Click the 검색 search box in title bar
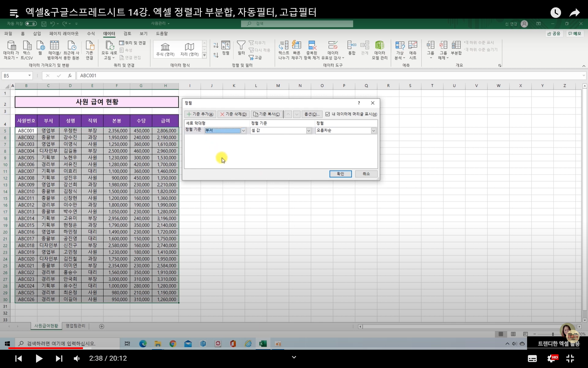 click(297, 23)
